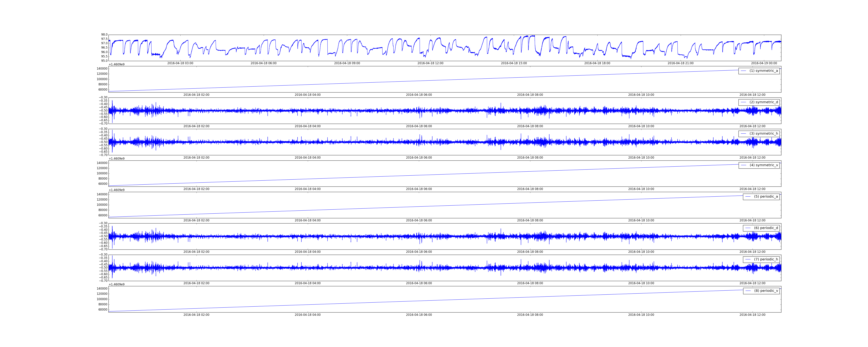
Task: Click the blue line sample in periodic_v legend
Action: pyautogui.click(x=748, y=291)
